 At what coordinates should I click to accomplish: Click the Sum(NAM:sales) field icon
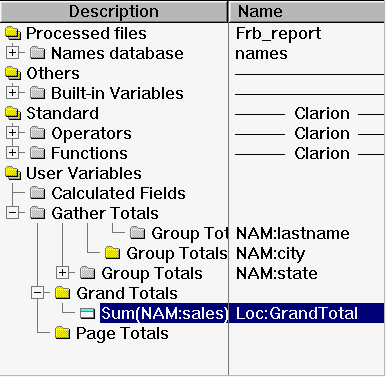[x=88, y=313]
